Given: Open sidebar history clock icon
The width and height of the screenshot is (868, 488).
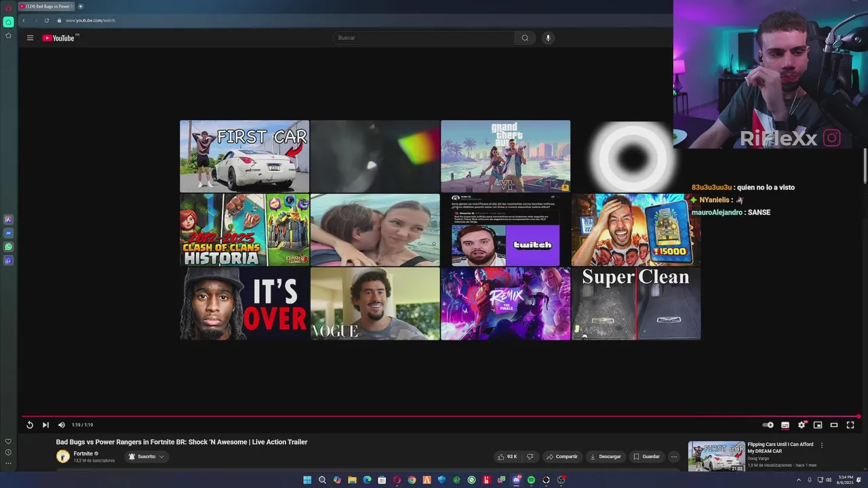Looking at the screenshot, I should [x=8, y=452].
